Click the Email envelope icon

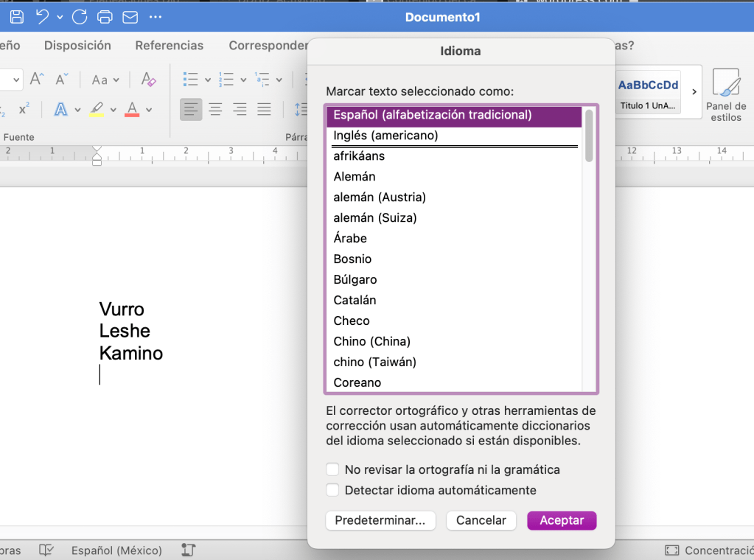coord(130,16)
